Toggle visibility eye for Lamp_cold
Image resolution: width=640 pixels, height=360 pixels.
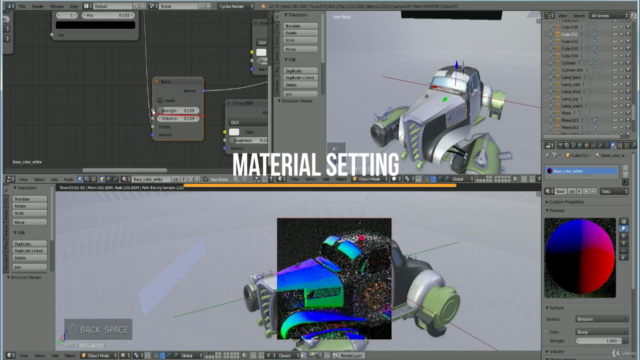point(615,84)
